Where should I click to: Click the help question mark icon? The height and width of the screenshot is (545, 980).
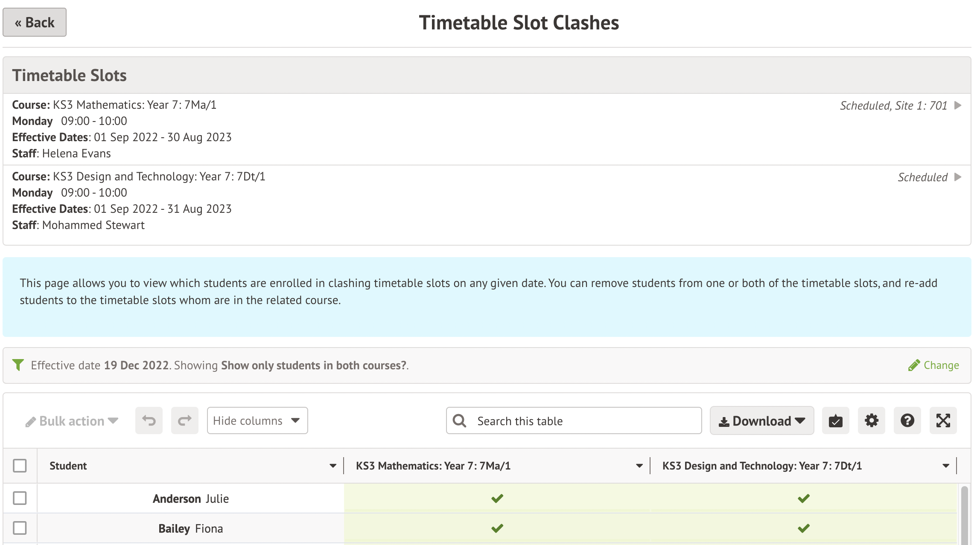point(907,421)
